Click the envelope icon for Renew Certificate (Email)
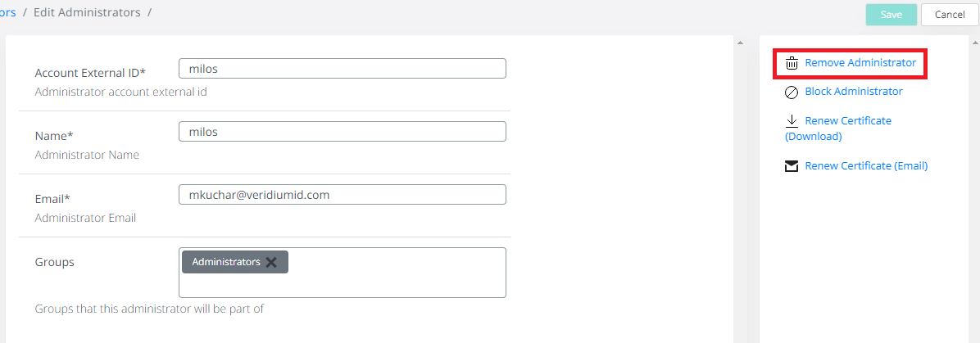This screenshot has height=343, width=980. pyautogui.click(x=792, y=166)
